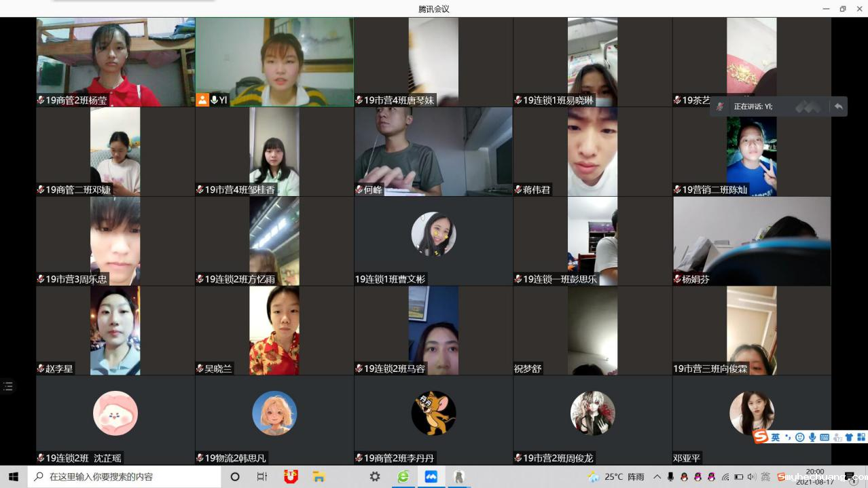Viewport: 868px width, 488px height.
Task: Click the Tom and Jerry avatar of 李丹丹
Action: 433,413
